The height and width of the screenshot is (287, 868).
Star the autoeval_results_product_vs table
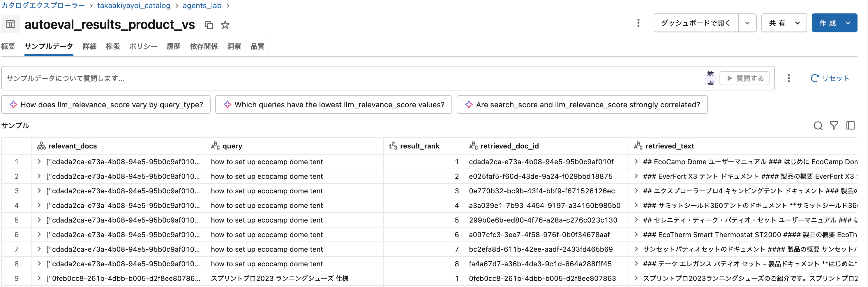tap(225, 24)
